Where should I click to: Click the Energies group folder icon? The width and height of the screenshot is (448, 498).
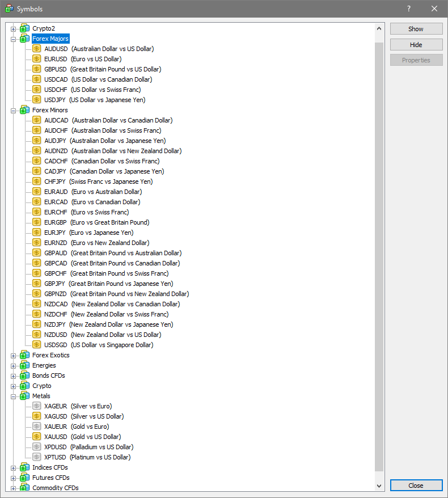tap(25, 365)
